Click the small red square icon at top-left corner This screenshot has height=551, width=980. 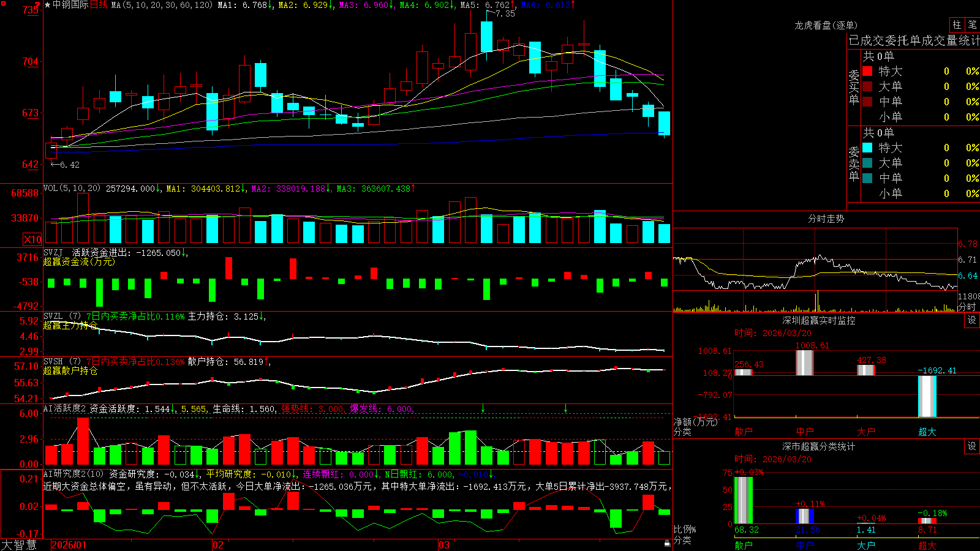[x=3, y=3]
